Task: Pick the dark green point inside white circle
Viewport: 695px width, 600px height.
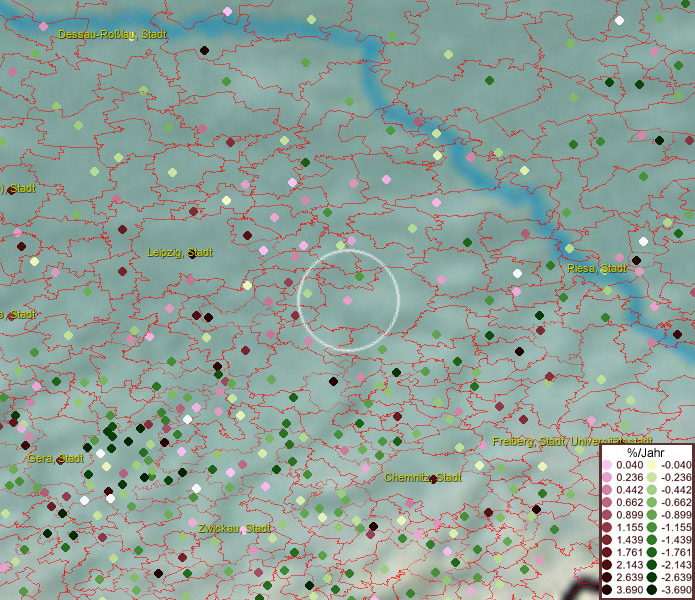Action: pos(359,277)
